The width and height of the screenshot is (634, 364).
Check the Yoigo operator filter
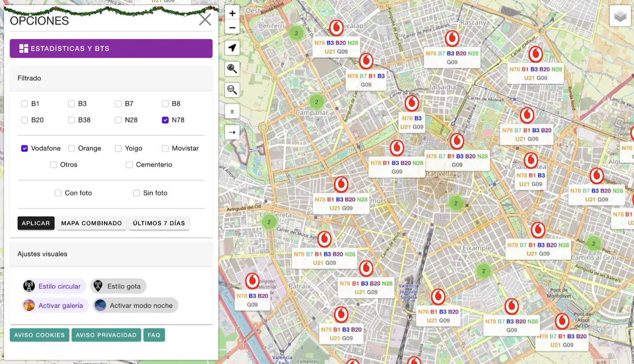tap(118, 148)
